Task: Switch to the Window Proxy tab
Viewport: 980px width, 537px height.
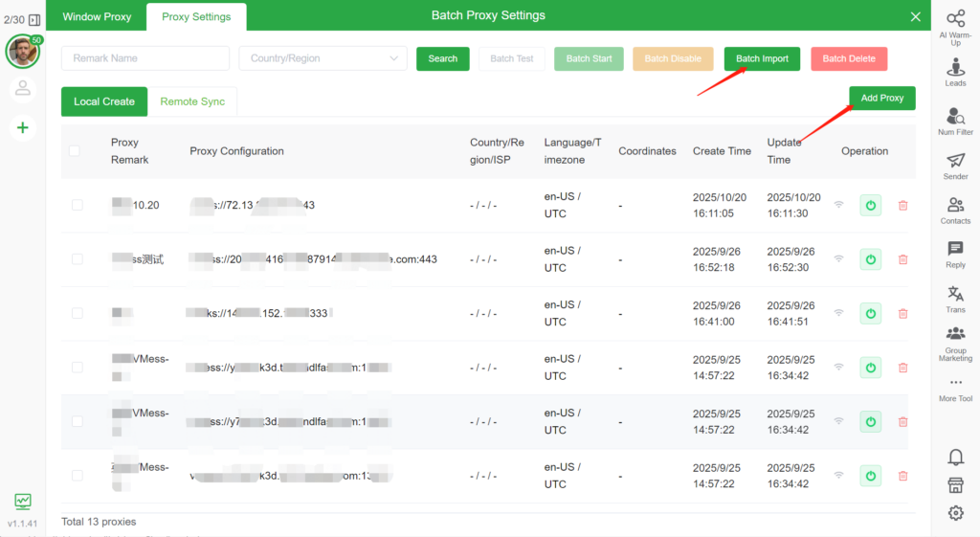Action: [97, 16]
